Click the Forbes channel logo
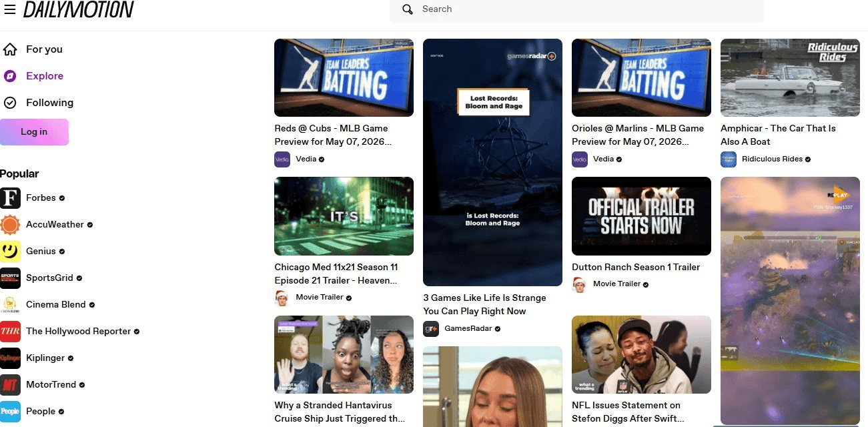 click(10, 198)
